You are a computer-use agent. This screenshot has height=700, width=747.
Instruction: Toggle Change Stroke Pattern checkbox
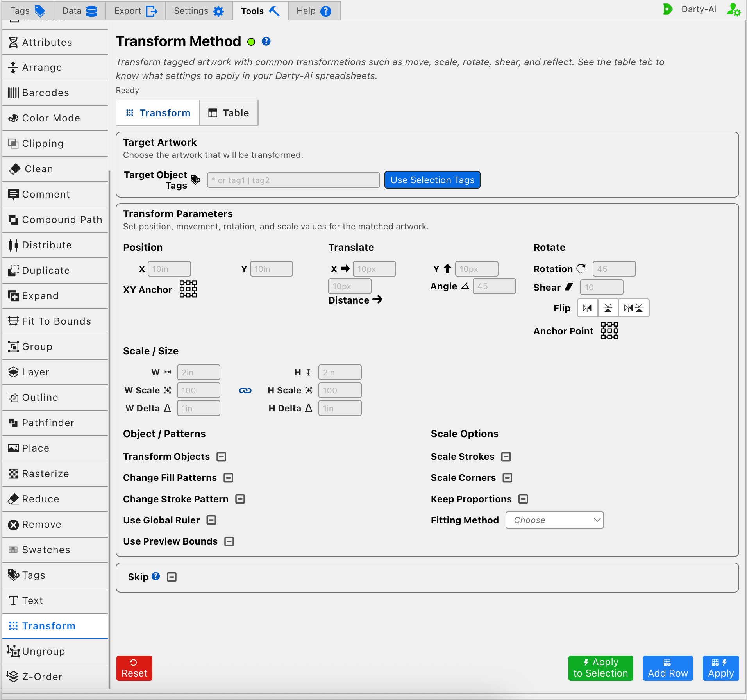240,499
